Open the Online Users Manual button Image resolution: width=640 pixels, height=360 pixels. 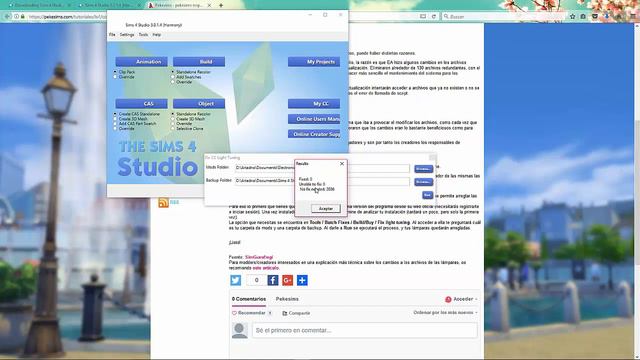pyautogui.click(x=314, y=119)
